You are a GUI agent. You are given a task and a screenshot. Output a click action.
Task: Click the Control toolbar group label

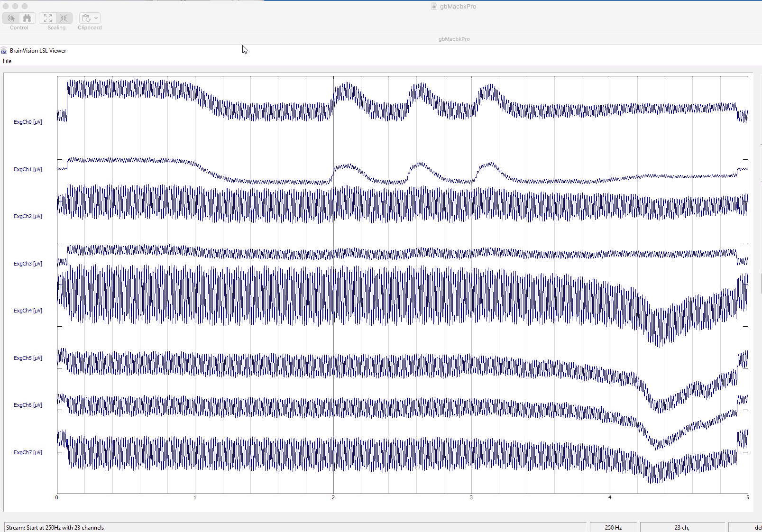pyautogui.click(x=18, y=28)
